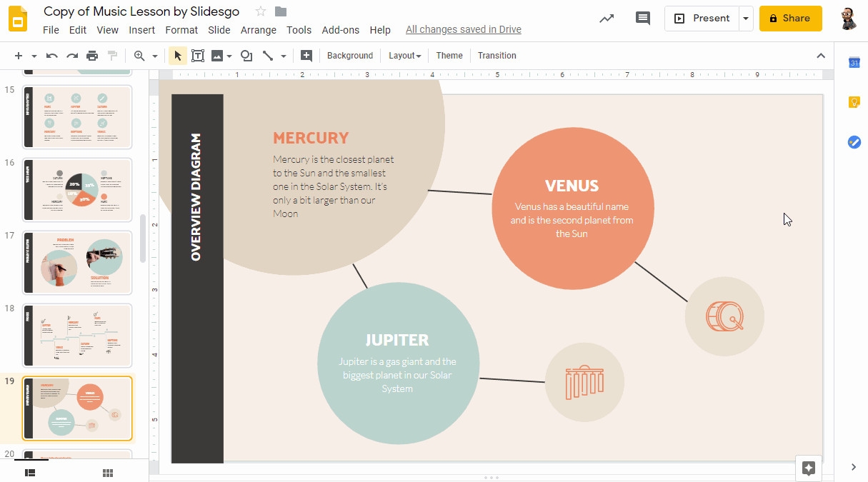
Task: Select the chimes icon on the slide
Action: click(584, 382)
